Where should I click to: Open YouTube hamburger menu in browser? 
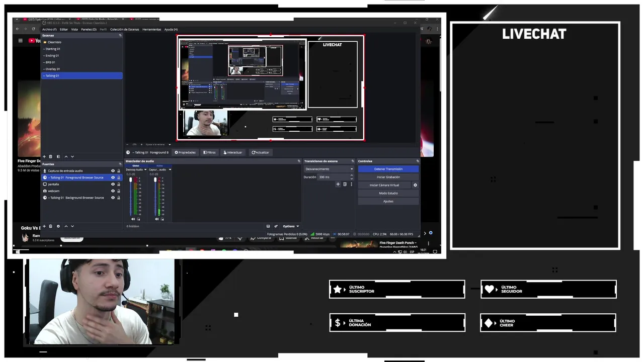21,41
